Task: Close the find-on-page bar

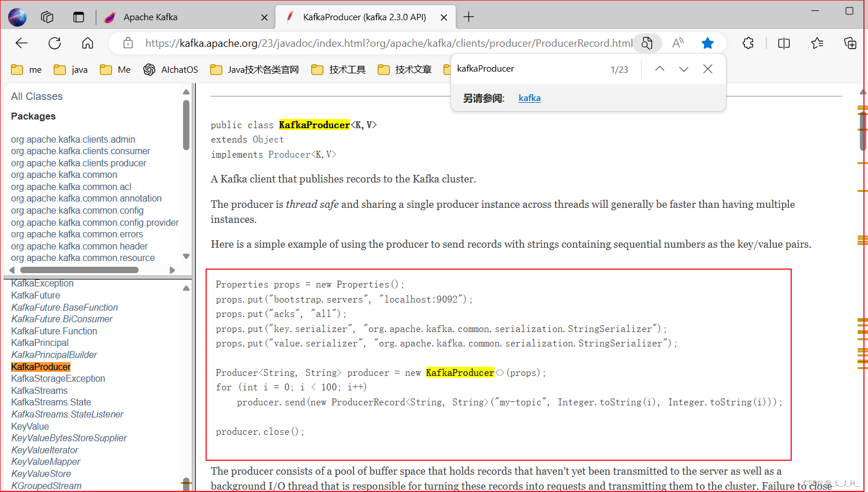Action: coord(708,69)
